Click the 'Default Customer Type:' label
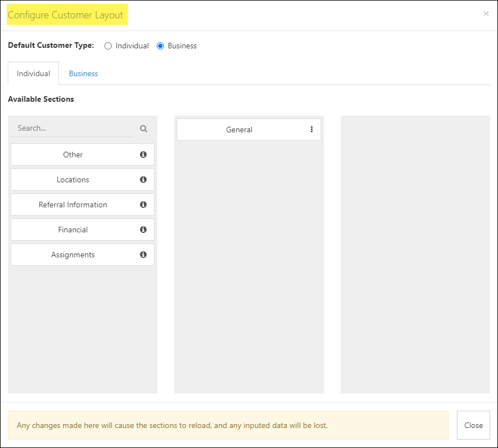498x448 pixels. 51,46
